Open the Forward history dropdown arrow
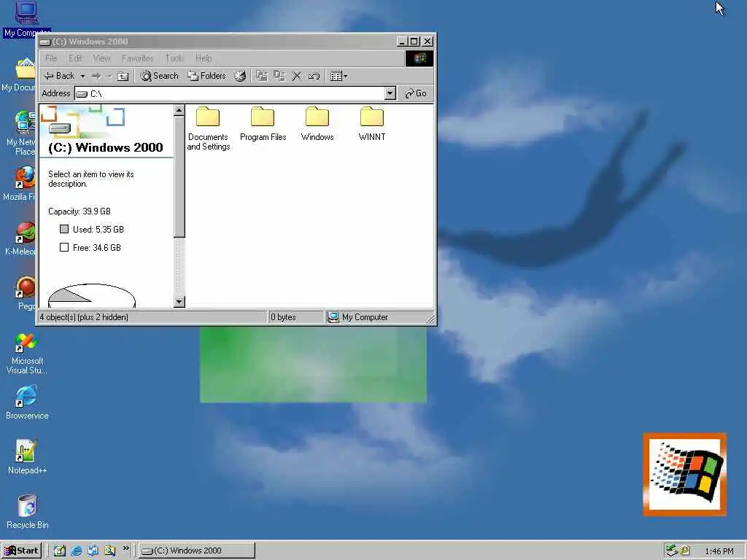The width and height of the screenshot is (747, 560). point(109,76)
